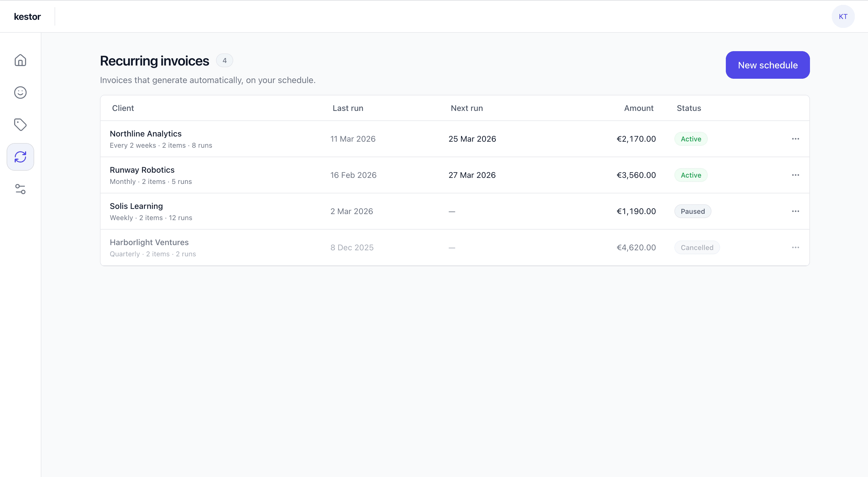Select the recurring sync icon in the sidebar
Viewport: 868px width, 477px height.
(20, 156)
